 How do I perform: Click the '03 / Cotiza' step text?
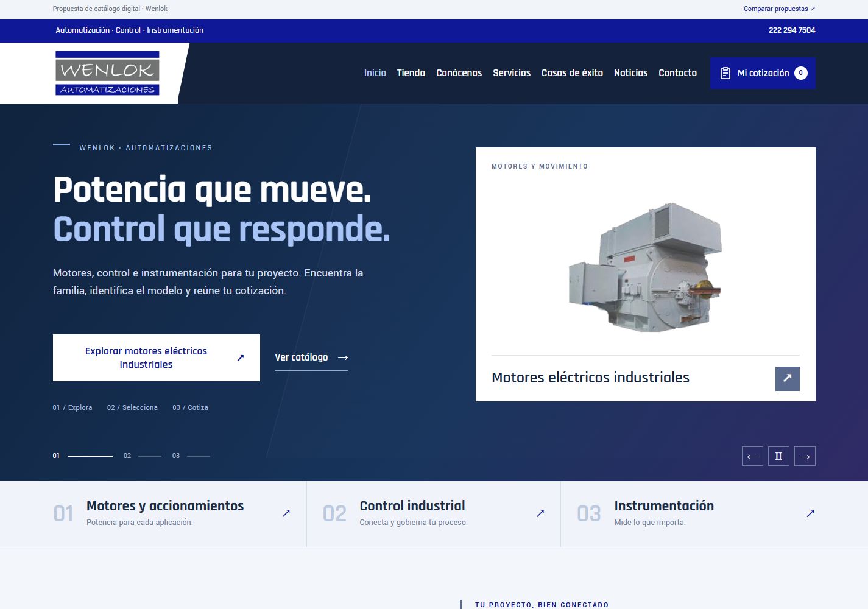click(x=190, y=407)
